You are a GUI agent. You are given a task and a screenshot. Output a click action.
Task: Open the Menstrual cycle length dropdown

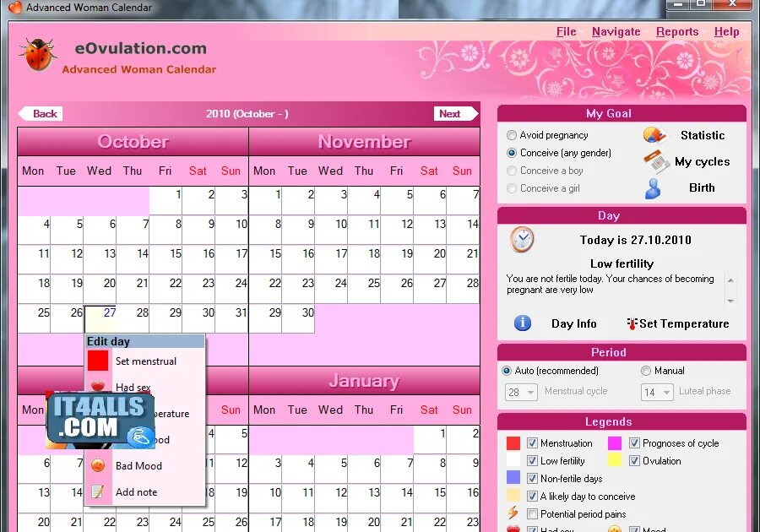point(521,392)
